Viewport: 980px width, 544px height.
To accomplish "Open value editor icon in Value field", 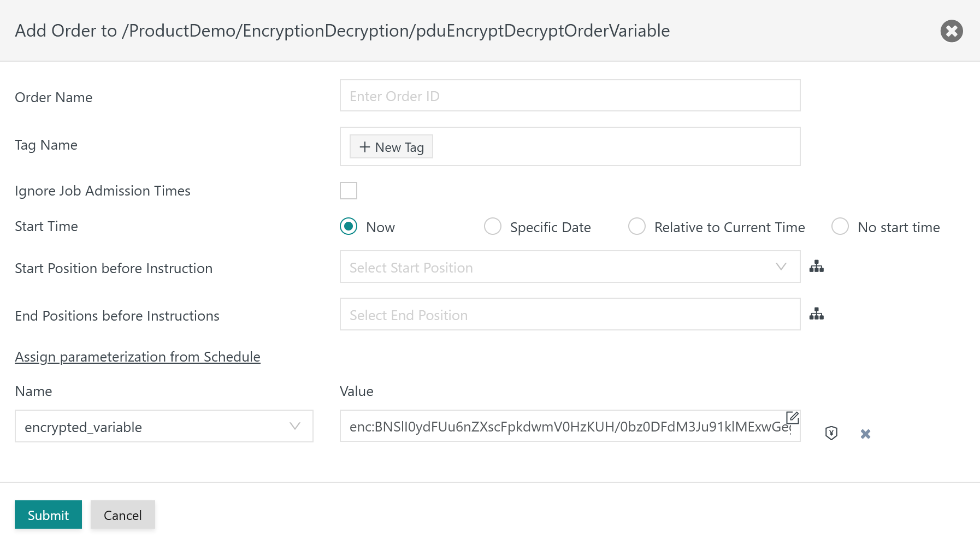I will coord(792,418).
